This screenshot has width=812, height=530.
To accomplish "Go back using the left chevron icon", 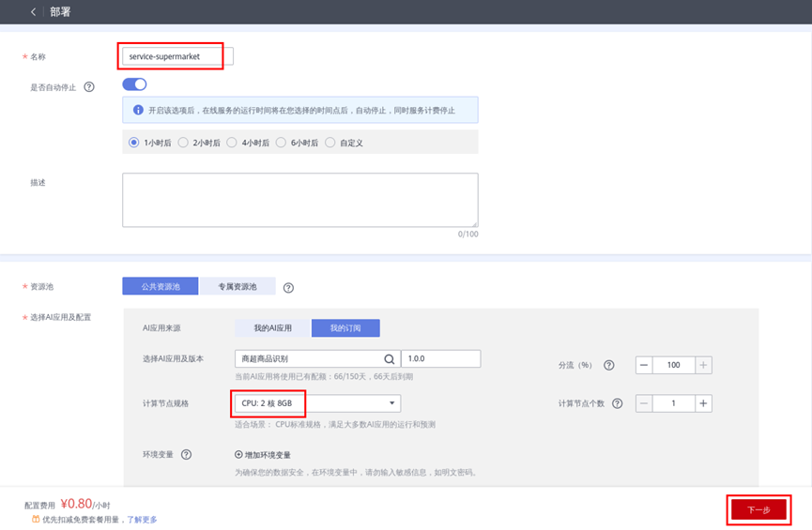I will click(x=33, y=12).
